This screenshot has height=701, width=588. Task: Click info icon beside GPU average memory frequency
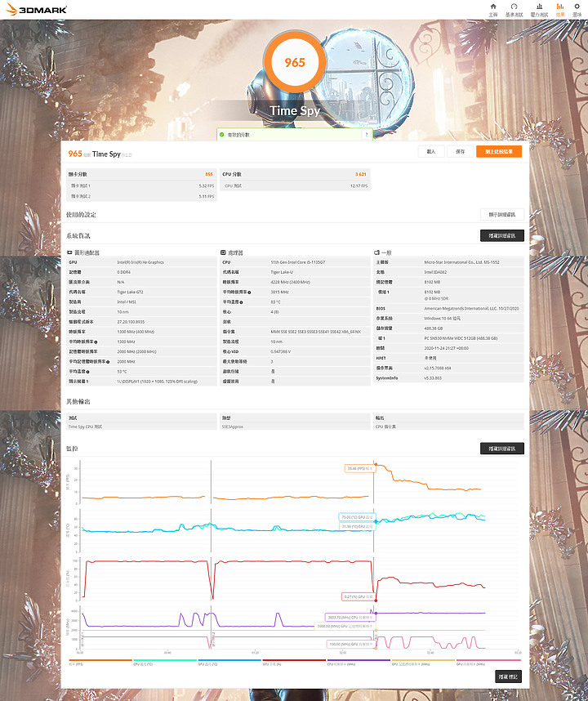point(108,362)
